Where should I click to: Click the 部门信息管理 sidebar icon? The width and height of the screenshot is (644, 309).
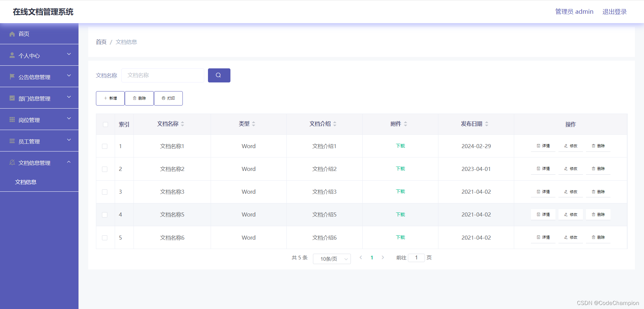12,98
